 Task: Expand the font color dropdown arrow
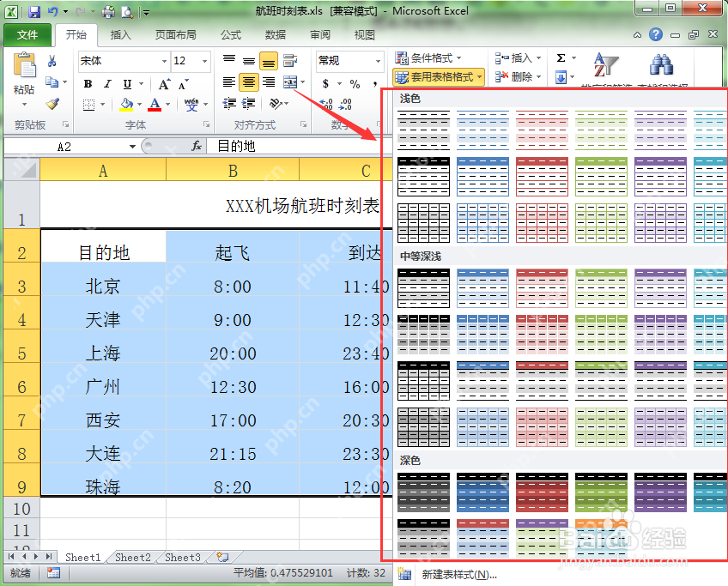(167, 105)
